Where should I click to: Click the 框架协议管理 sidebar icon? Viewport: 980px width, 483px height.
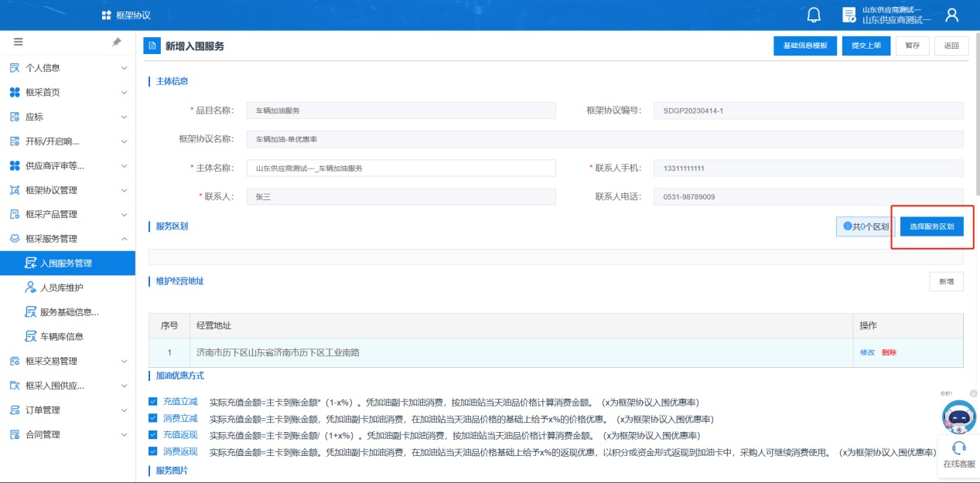pyautogui.click(x=15, y=190)
